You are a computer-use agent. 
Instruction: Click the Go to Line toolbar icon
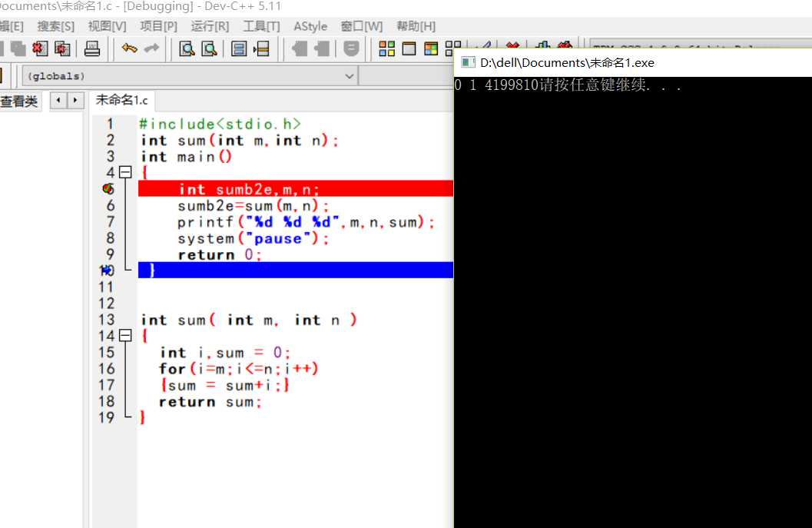[x=261, y=48]
